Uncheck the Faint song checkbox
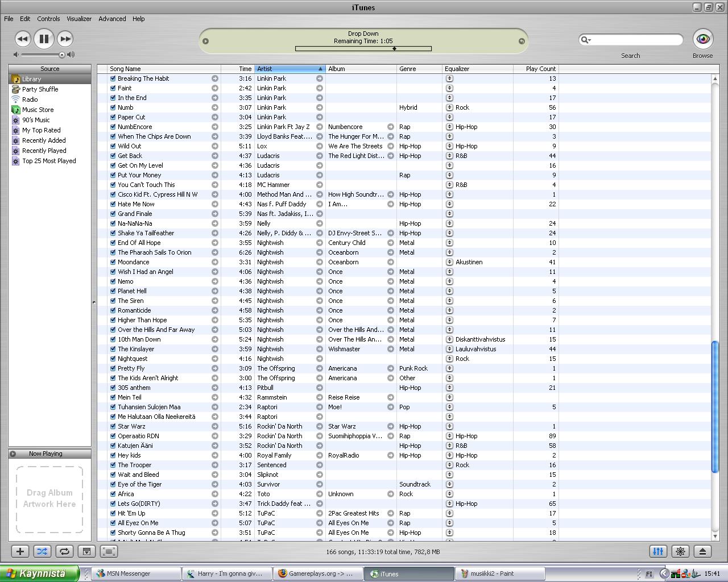 coord(113,88)
